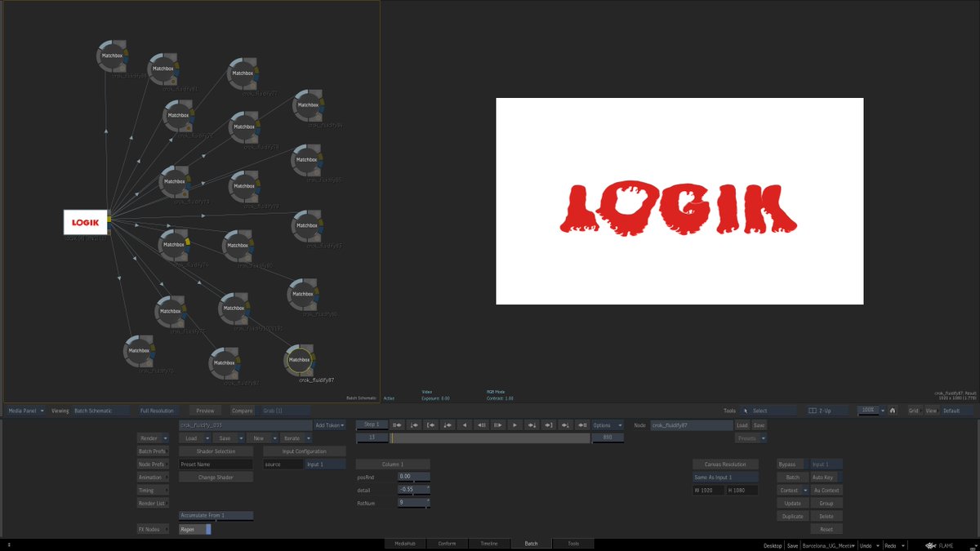
Task: Select the crok_fluidify80 Matchbox node
Action: (238, 245)
